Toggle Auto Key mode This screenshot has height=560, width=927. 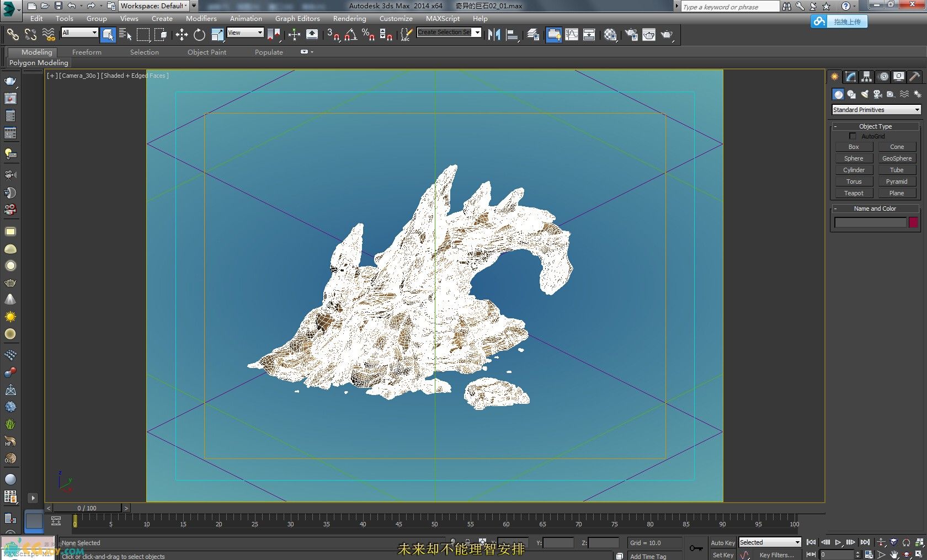pyautogui.click(x=723, y=543)
